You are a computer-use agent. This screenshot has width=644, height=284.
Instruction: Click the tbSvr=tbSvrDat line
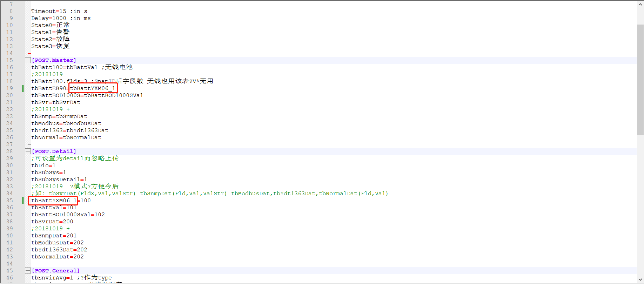tap(56, 102)
